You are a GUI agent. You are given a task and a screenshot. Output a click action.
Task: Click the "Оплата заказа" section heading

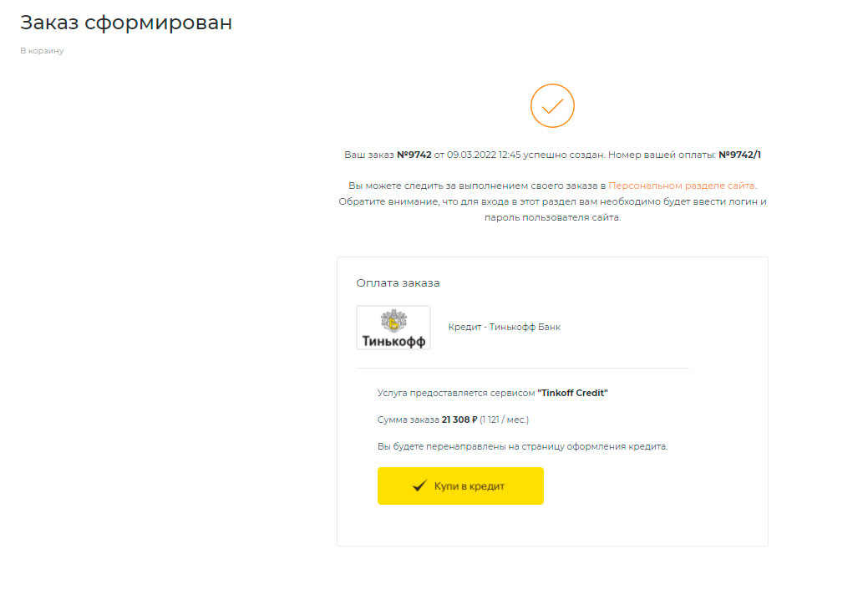point(398,283)
